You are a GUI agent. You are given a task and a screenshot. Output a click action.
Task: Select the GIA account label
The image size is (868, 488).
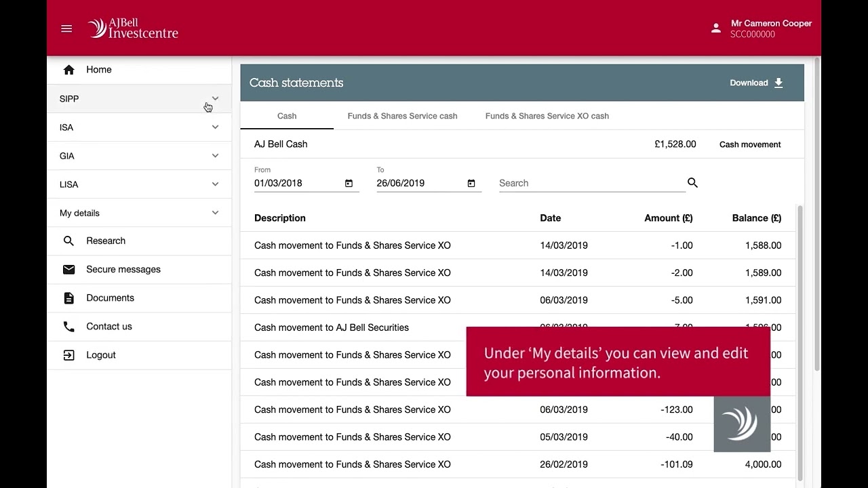[67, 156]
